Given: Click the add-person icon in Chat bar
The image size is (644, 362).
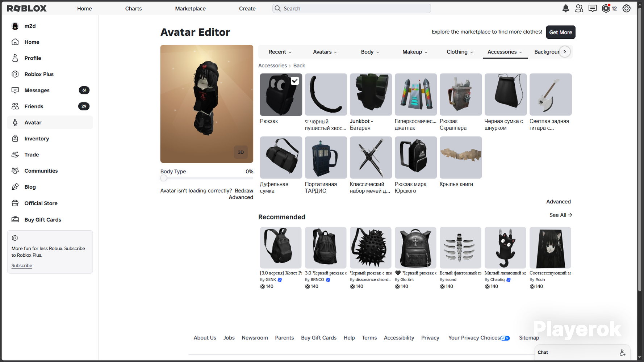Looking at the screenshot, I should pos(622,353).
